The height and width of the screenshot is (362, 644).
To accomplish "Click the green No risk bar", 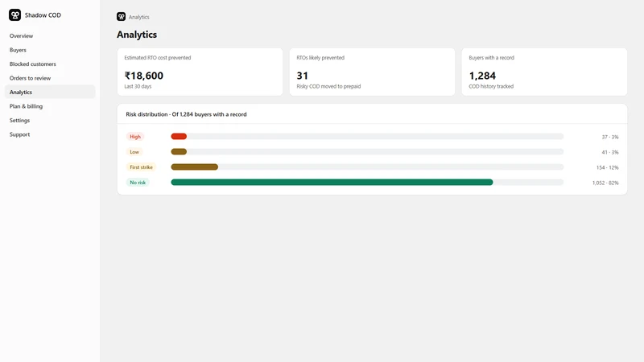I will pos(332,183).
